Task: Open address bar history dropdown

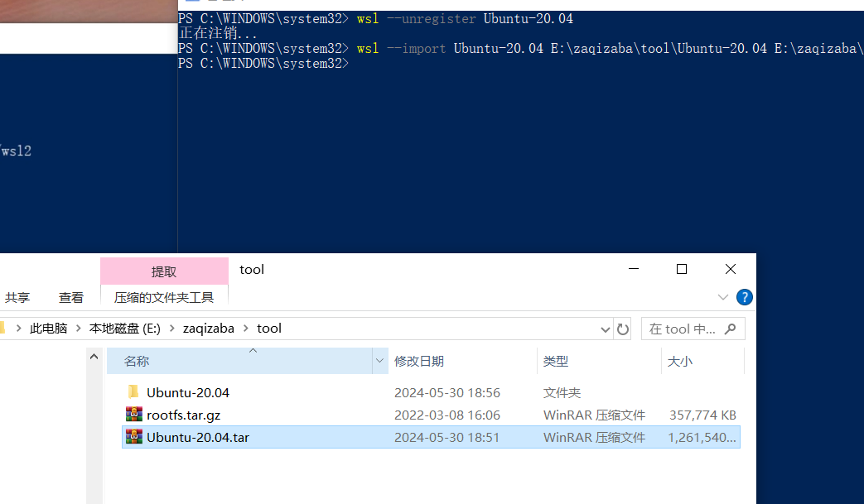Action: tap(606, 329)
